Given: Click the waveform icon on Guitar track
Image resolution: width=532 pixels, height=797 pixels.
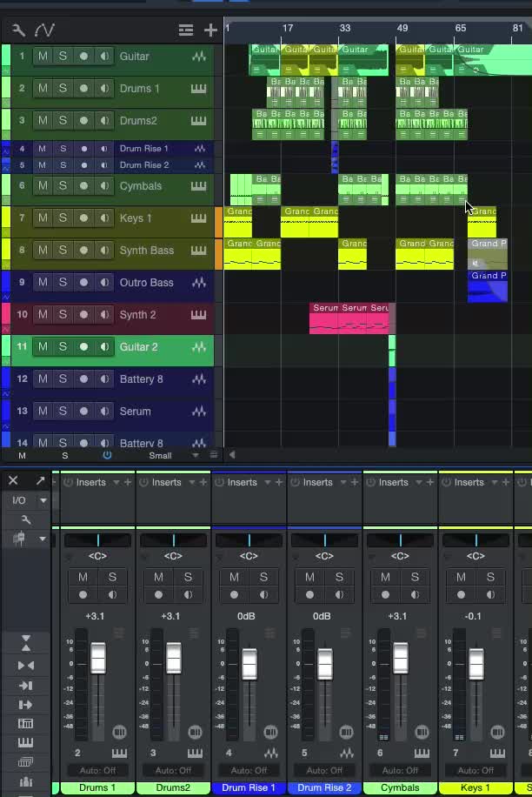Looking at the screenshot, I should [198, 57].
